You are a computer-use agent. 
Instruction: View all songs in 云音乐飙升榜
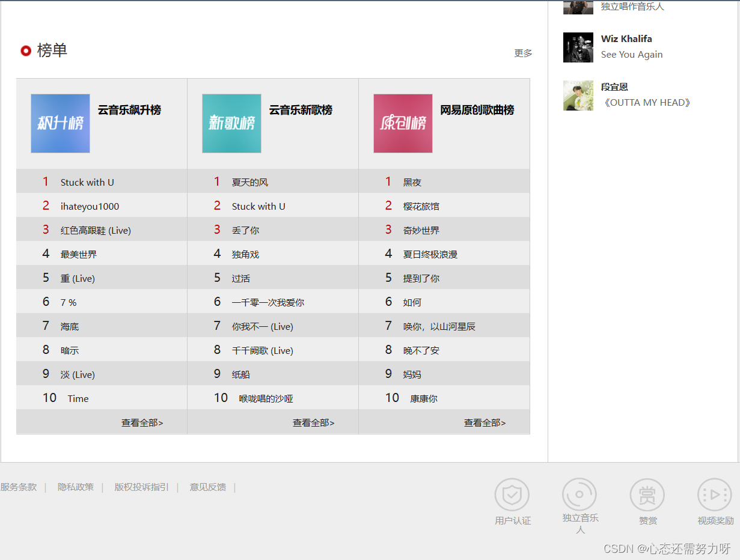click(142, 423)
